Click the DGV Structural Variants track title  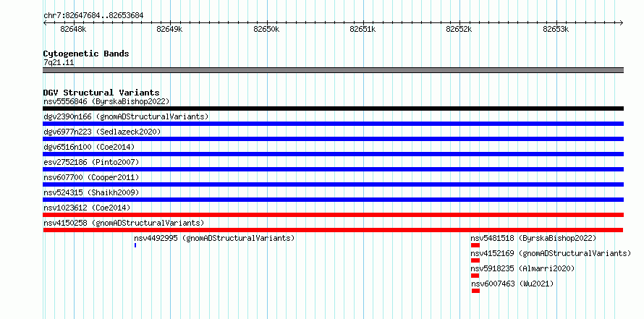click(101, 93)
